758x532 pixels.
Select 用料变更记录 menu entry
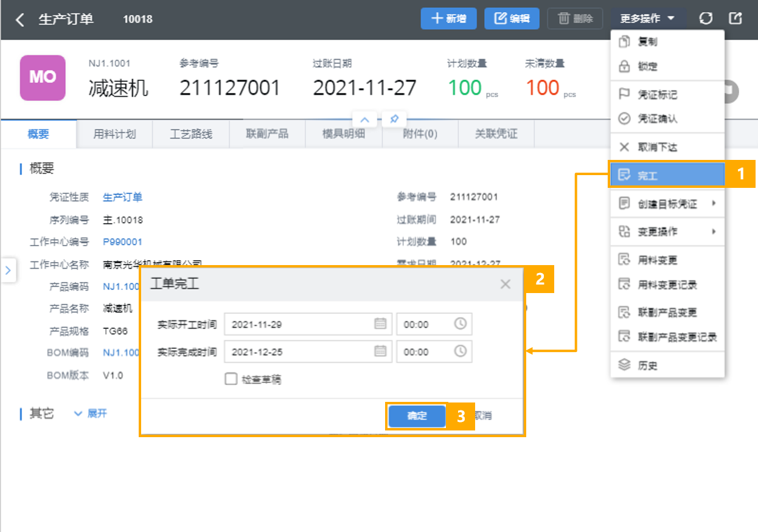[x=667, y=285]
